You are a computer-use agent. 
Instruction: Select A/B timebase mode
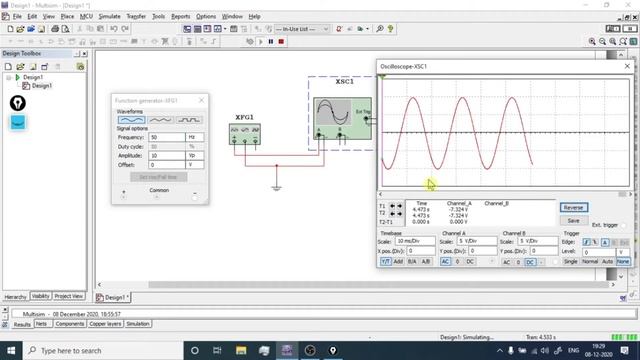pos(425,262)
